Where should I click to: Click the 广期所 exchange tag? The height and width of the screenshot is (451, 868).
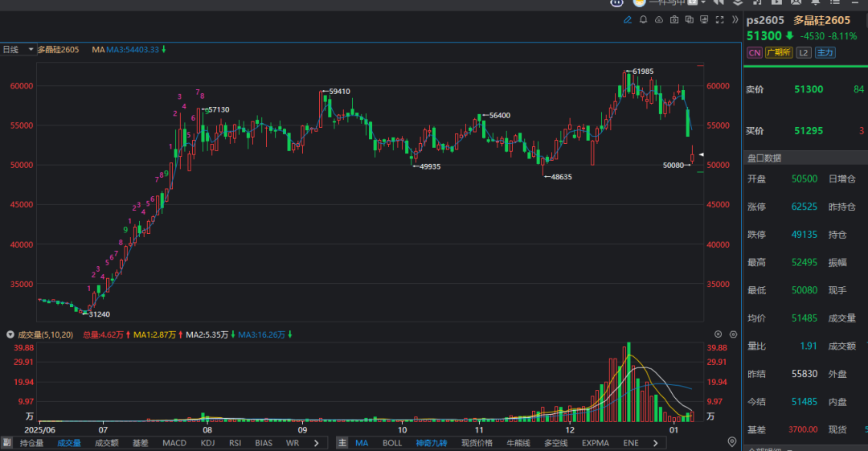[x=779, y=52]
